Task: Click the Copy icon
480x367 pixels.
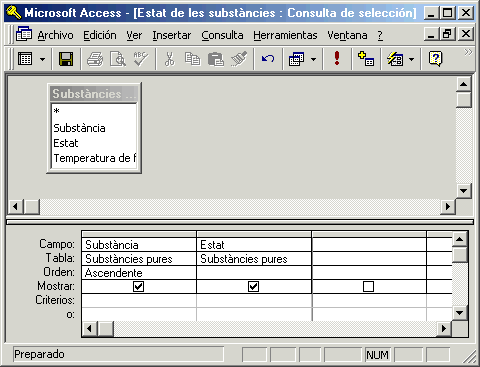Action: click(x=192, y=59)
